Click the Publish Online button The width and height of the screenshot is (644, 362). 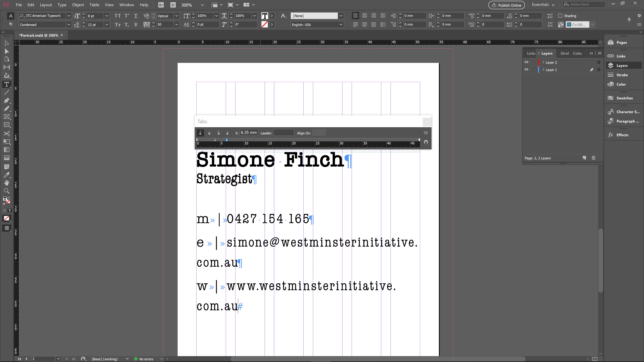pyautogui.click(x=506, y=5)
